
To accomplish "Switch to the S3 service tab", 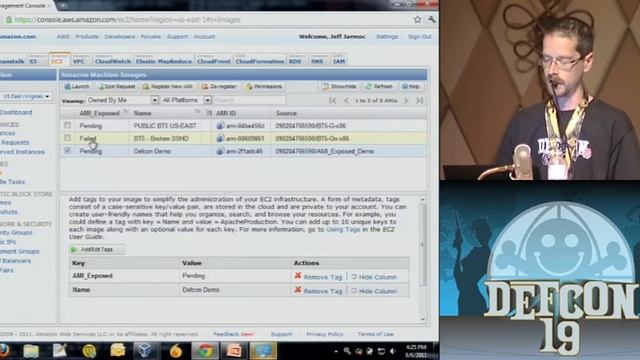I will [x=33, y=60].
